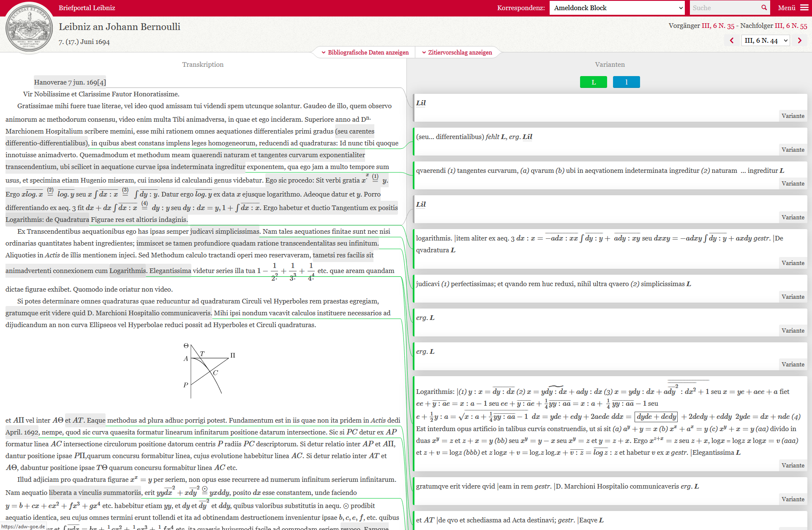812x530 pixels.
Task: Toggle the blue l witness button
Action: click(x=627, y=82)
